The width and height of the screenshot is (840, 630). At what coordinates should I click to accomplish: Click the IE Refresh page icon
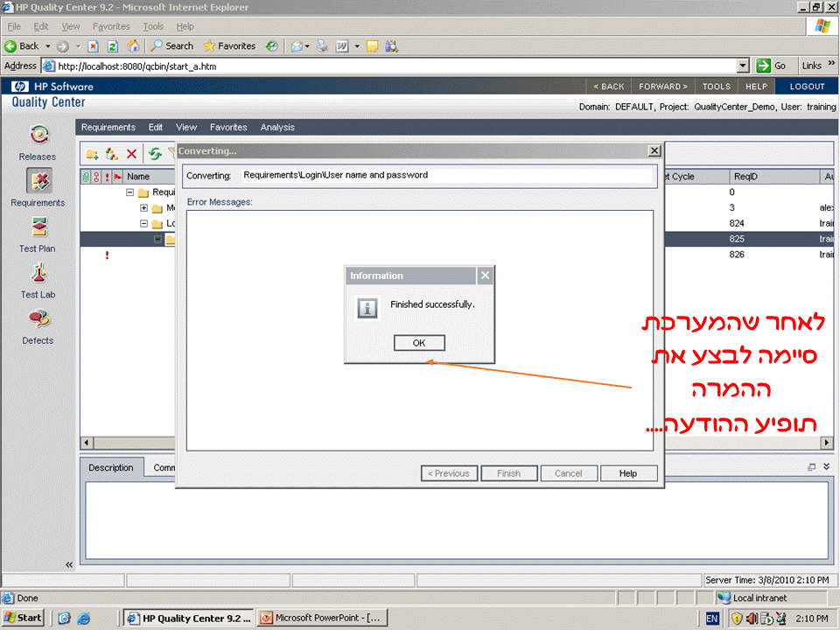113,46
